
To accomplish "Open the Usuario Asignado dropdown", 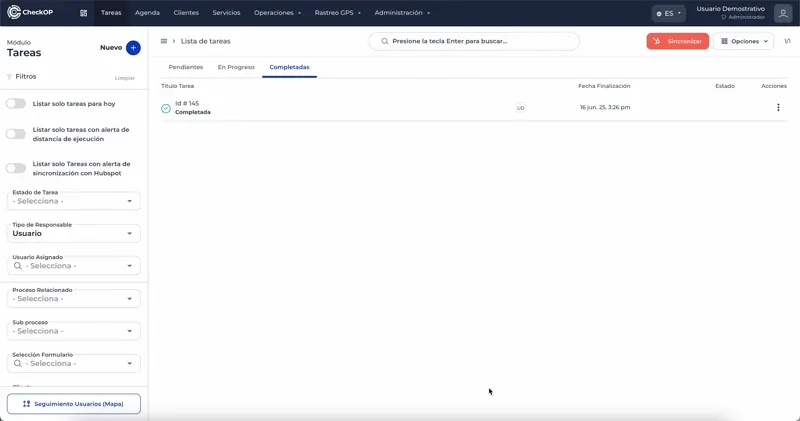I will pyautogui.click(x=73, y=265).
